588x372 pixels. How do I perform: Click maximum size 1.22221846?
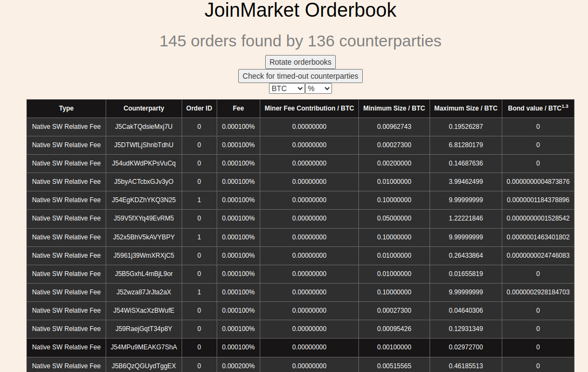[466, 219]
